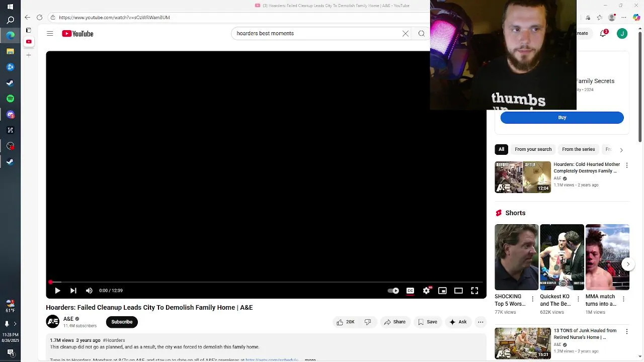The height and width of the screenshot is (362, 644).
Task: Mute the video volume
Action: pos(89,291)
